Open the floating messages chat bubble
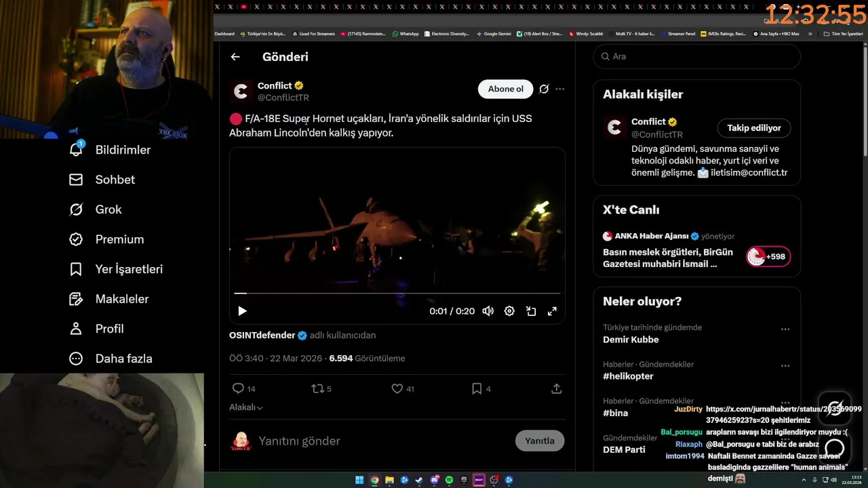The width and height of the screenshot is (868, 488). point(835,448)
